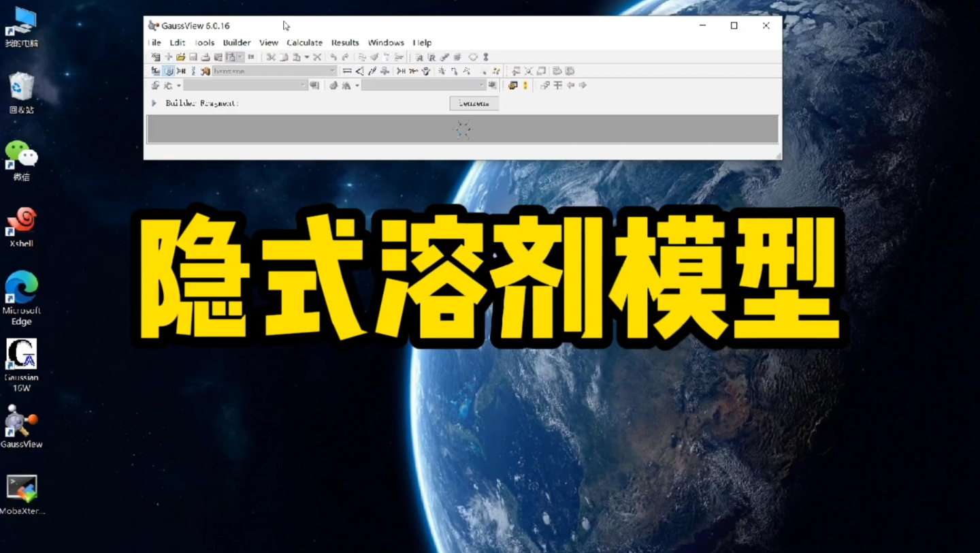Click the New molecule icon at toolbar start
The height and width of the screenshot is (553, 980).
point(155,57)
